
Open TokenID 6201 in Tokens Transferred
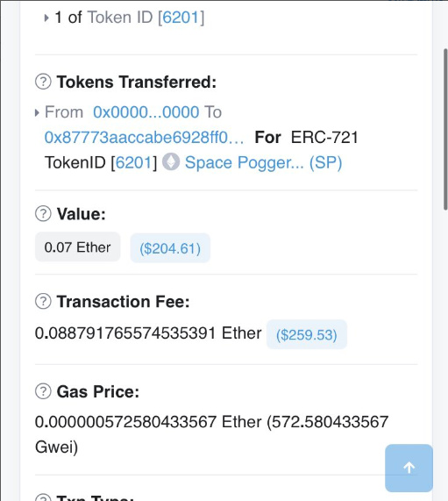pyautogui.click(x=134, y=162)
